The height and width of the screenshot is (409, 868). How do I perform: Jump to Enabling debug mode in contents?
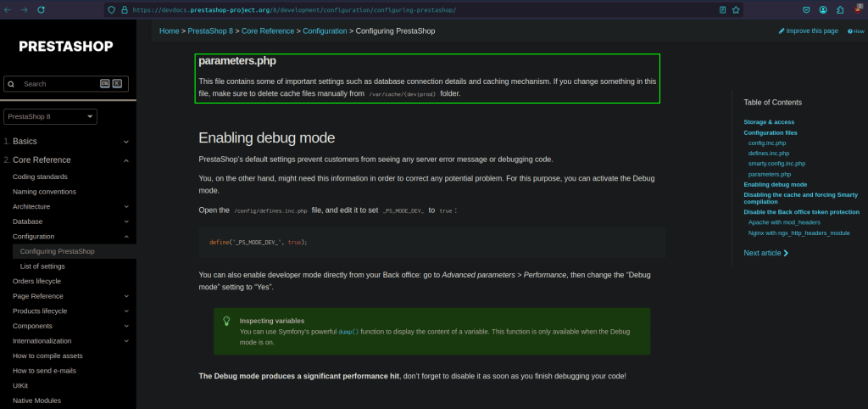775,184
